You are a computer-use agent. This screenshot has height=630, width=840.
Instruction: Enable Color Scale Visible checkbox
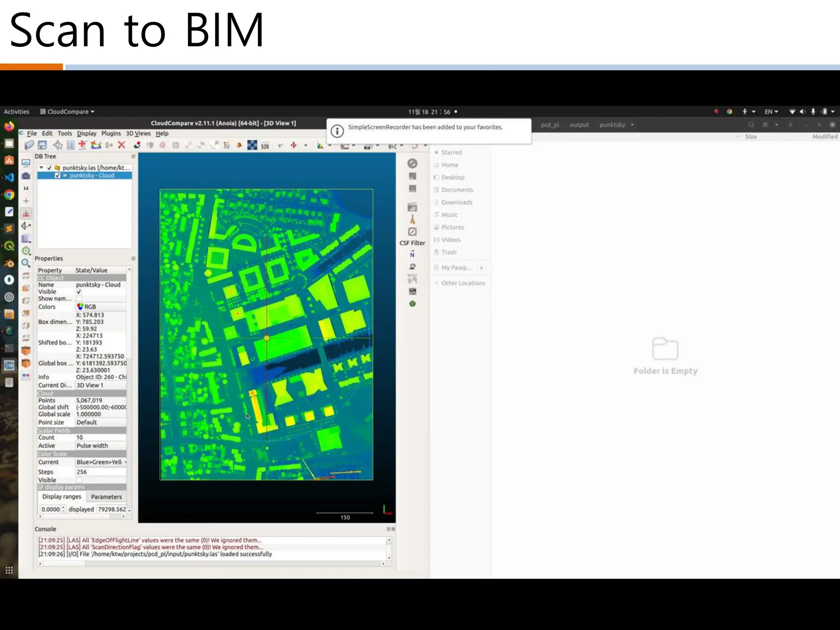[x=79, y=480]
